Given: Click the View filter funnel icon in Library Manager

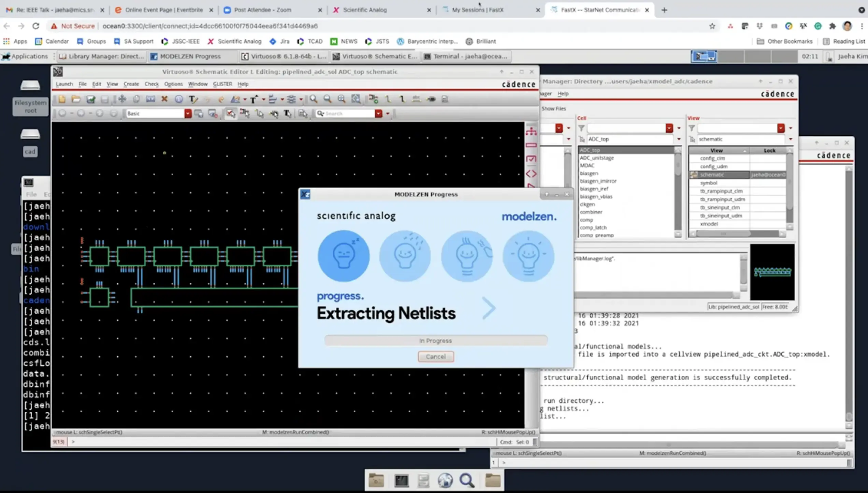Looking at the screenshot, I should pyautogui.click(x=692, y=128).
